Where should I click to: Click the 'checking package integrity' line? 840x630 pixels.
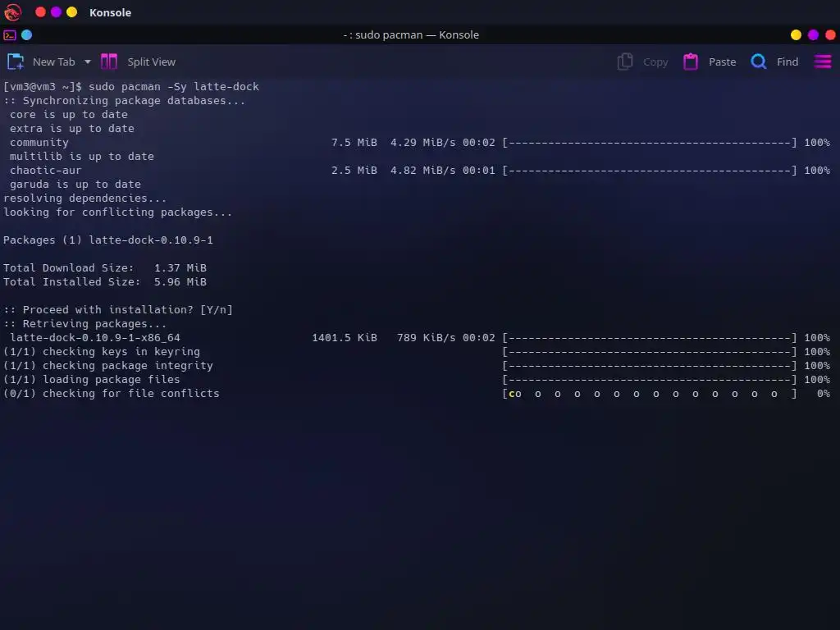(x=107, y=365)
